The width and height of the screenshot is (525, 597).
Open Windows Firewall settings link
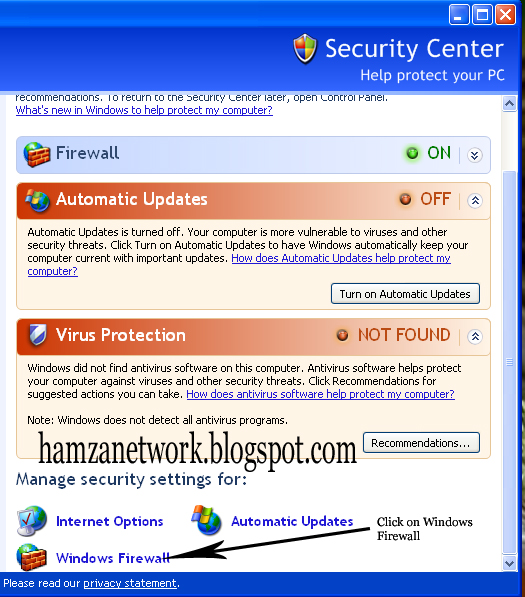coord(113,558)
